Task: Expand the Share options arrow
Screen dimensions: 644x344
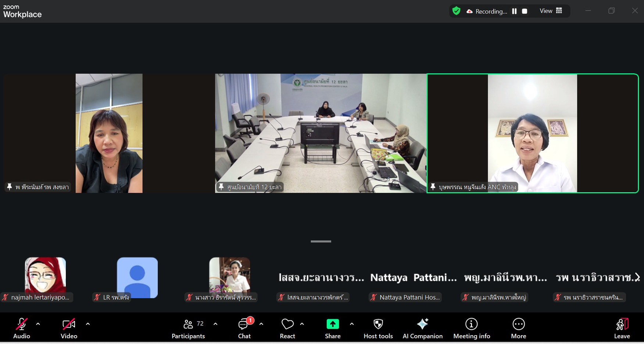Action: 352,324
